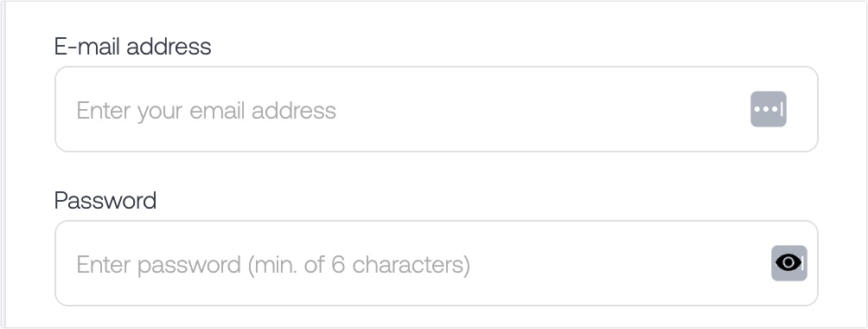
Task: Select the email textbox below E-mail address
Action: (x=437, y=109)
